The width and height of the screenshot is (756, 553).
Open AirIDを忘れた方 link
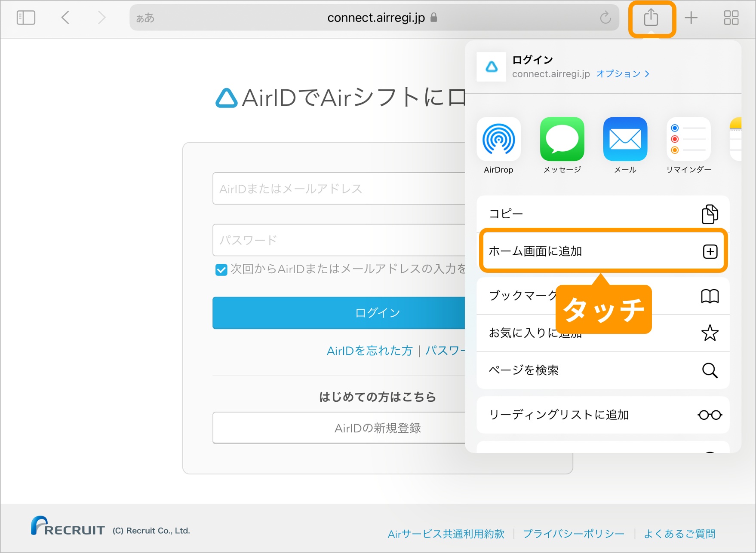(x=369, y=351)
